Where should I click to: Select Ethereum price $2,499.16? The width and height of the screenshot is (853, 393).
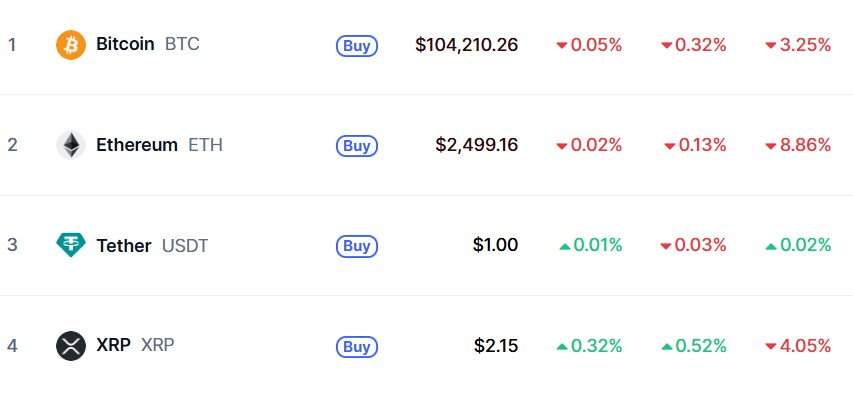(477, 145)
